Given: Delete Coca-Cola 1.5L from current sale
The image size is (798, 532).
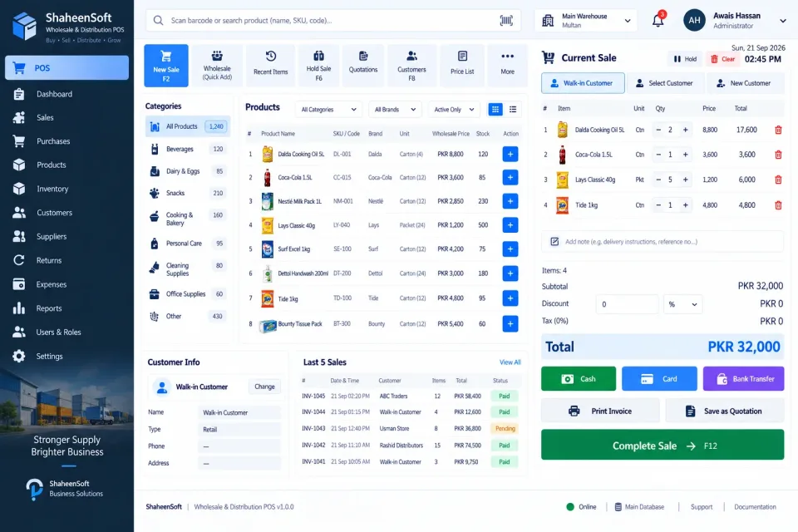Looking at the screenshot, I should pos(778,155).
